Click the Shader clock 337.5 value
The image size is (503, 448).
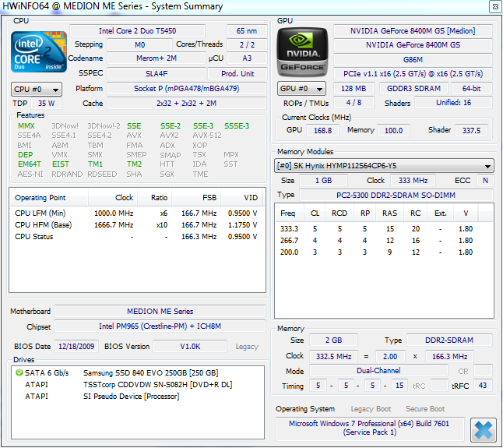click(471, 131)
